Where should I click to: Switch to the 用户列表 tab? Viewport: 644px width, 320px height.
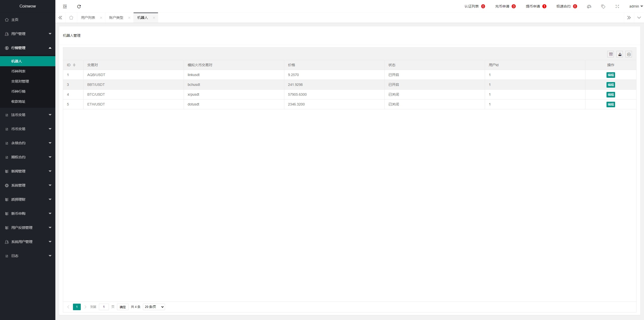pos(88,18)
